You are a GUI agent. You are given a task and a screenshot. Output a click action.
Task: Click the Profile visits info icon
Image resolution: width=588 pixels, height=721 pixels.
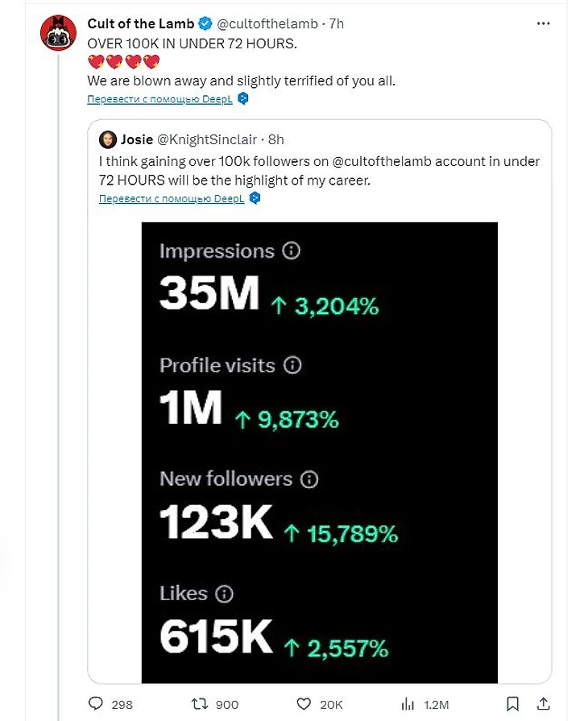[x=293, y=365]
